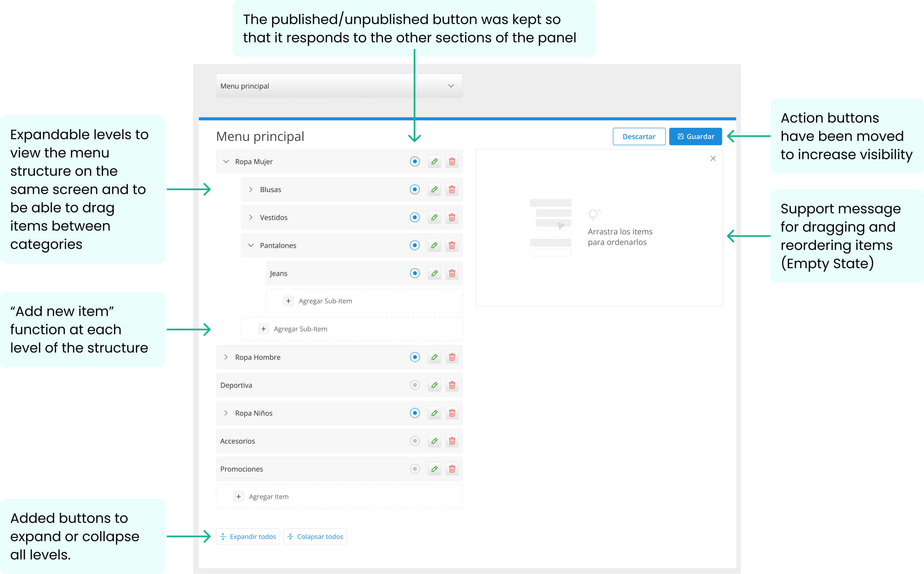Click the Descartar button
Screen dimensions: 924x574
[x=639, y=136]
